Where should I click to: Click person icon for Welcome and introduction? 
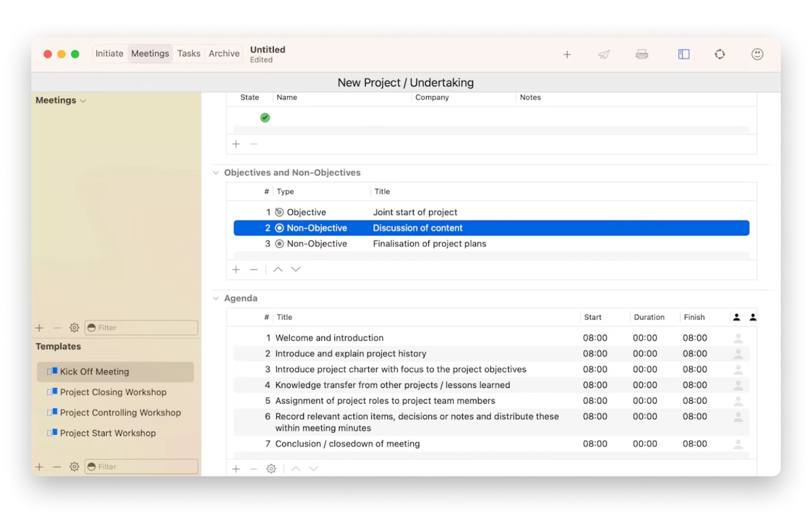[x=738, y=338]
